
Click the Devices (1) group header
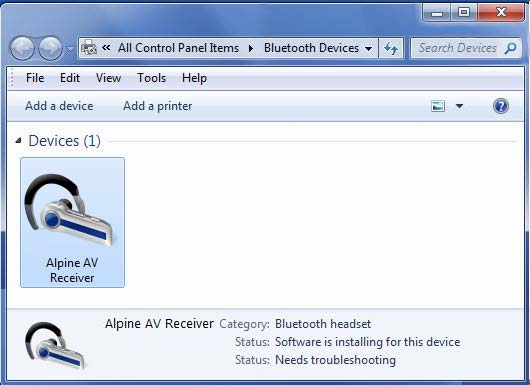(65, 141)
